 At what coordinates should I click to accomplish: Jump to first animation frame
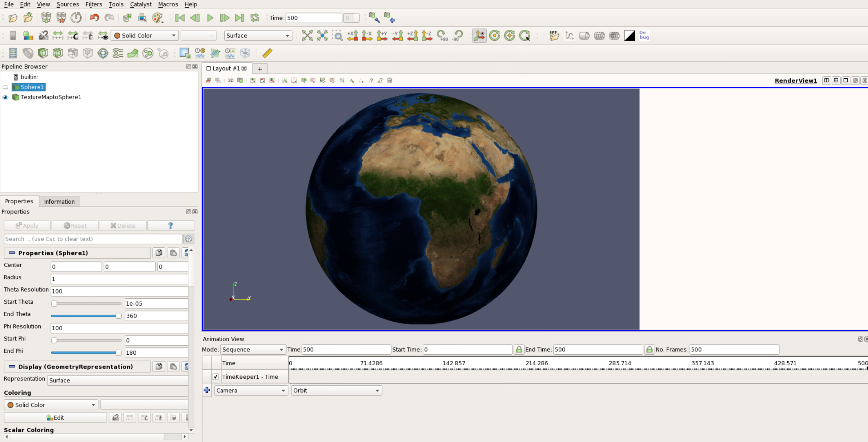(x=180, y=18)
